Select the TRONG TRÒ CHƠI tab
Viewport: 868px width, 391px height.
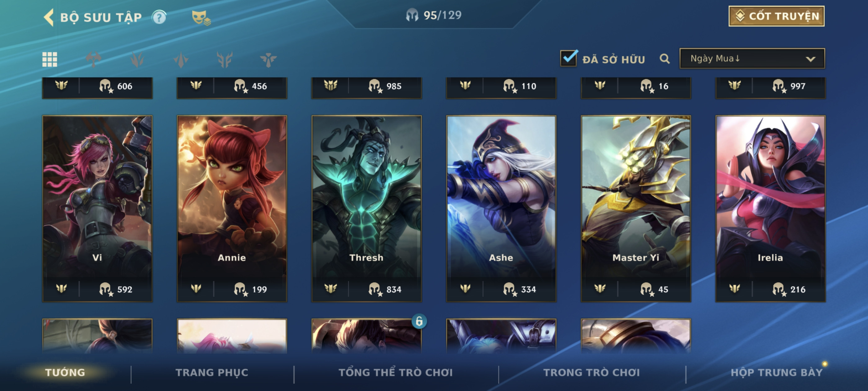591,372
